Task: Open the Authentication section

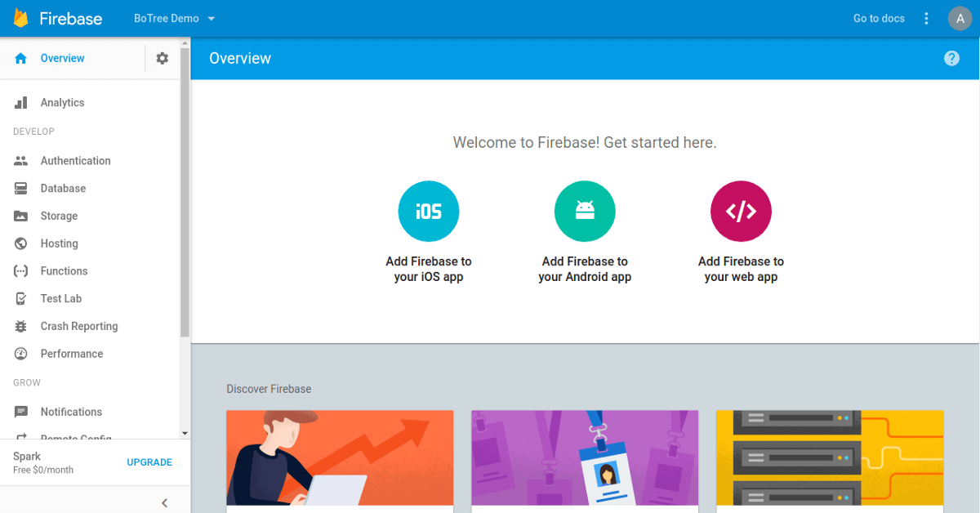Action: point(75,161)
